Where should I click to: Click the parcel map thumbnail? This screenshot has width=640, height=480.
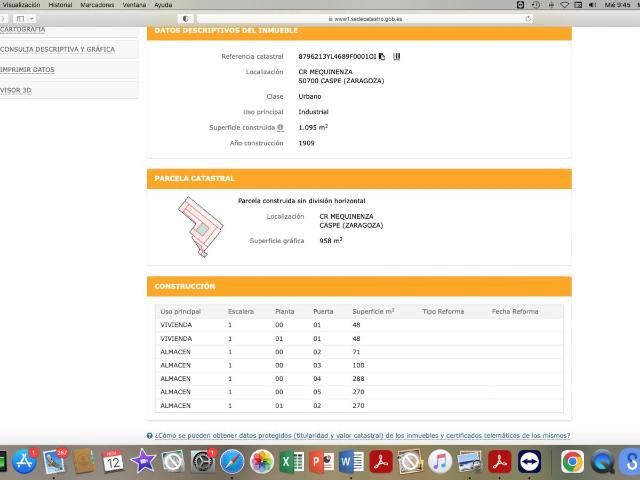(200, 227)
